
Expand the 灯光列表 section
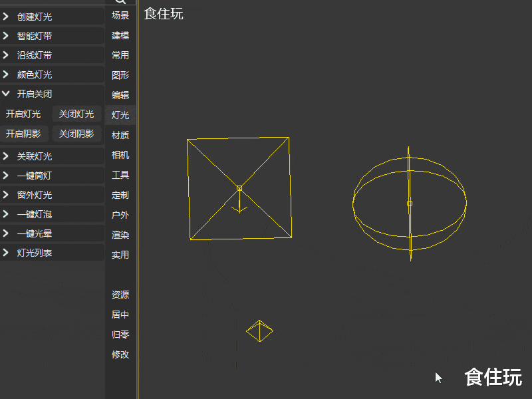(52, 253)
